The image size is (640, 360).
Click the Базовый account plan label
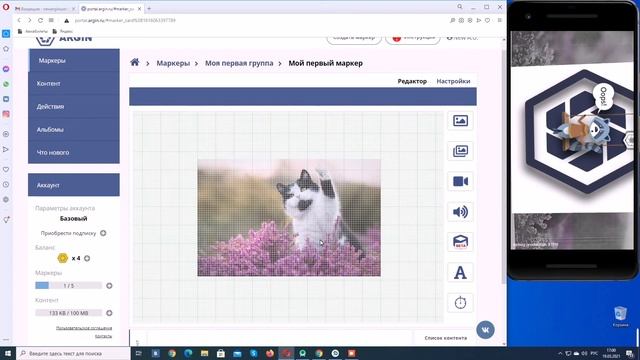click(73, 218)
